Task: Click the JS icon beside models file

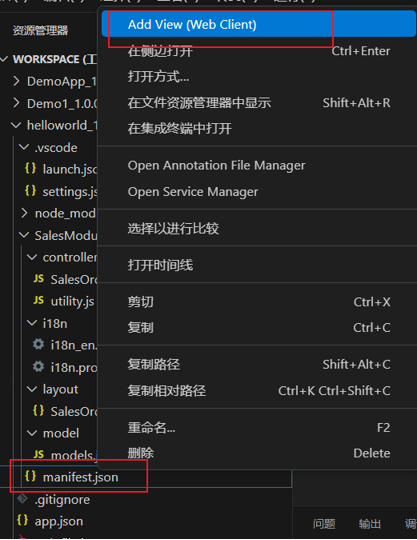Action: (x=39, y=455)
